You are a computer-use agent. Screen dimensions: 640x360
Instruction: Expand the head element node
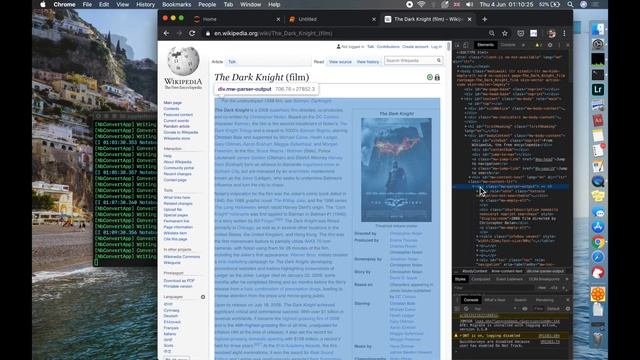coord(458,66)
